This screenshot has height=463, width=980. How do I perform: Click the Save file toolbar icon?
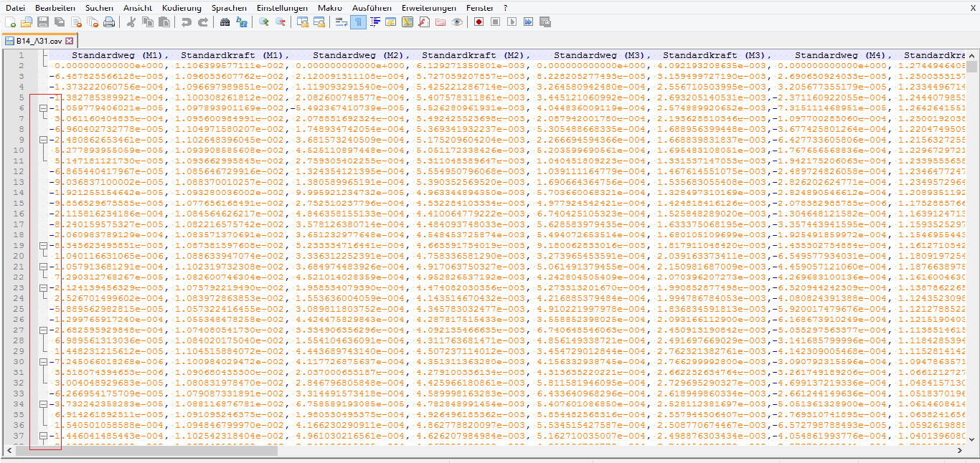43,22
